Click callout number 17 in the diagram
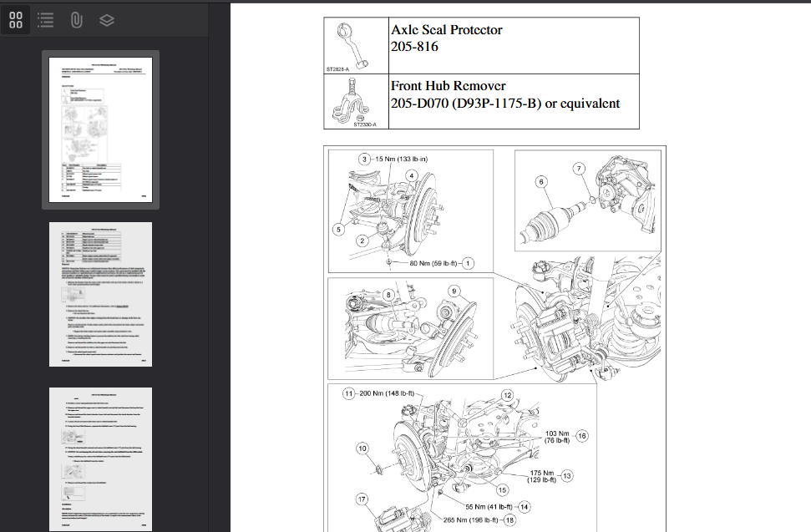 pyautogui.click(x=362, y=499)
